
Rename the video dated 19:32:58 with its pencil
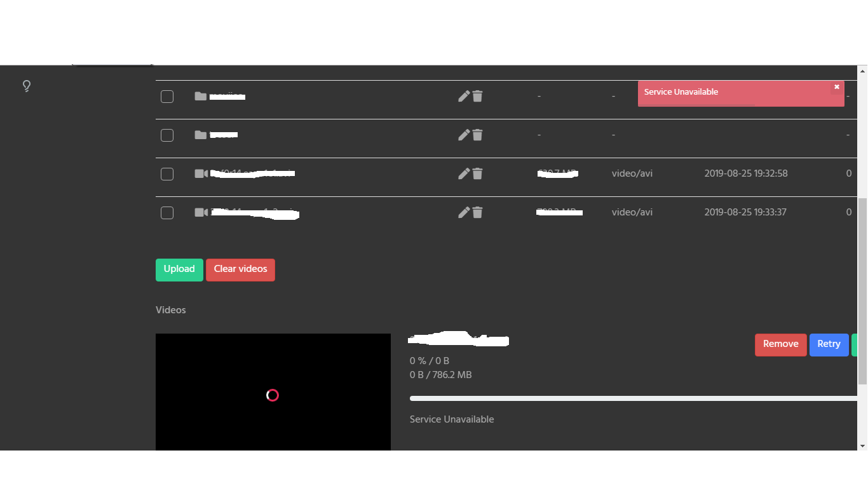[464, 173]
